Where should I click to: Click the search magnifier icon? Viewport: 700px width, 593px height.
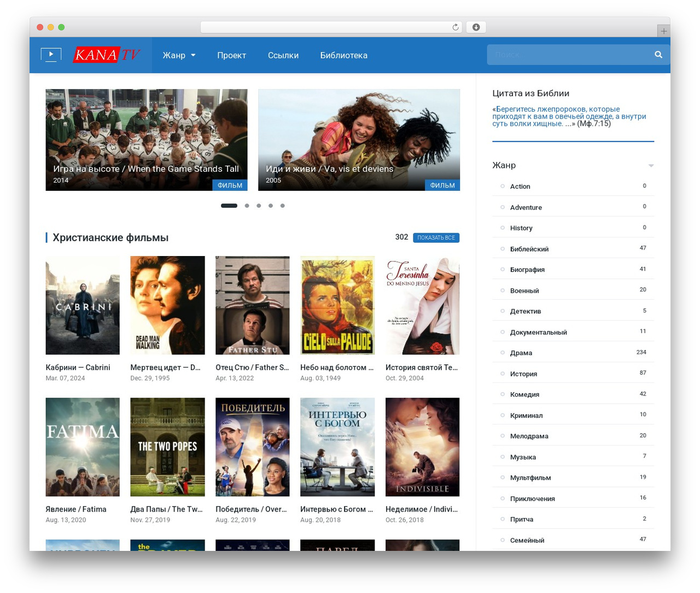(658, 55)
